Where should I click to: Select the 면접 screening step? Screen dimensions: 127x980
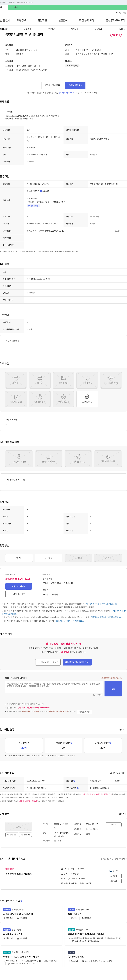click(x=49, y=558)
